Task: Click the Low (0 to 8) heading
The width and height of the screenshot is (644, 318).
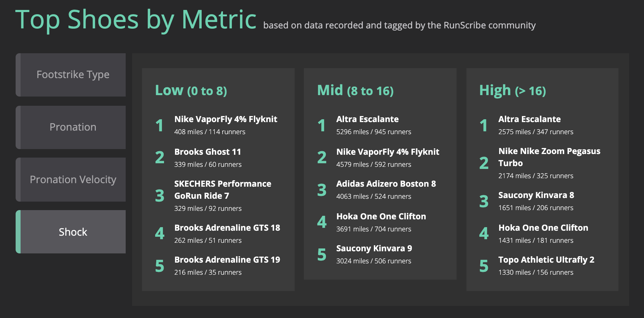Action: click(191, 91)
